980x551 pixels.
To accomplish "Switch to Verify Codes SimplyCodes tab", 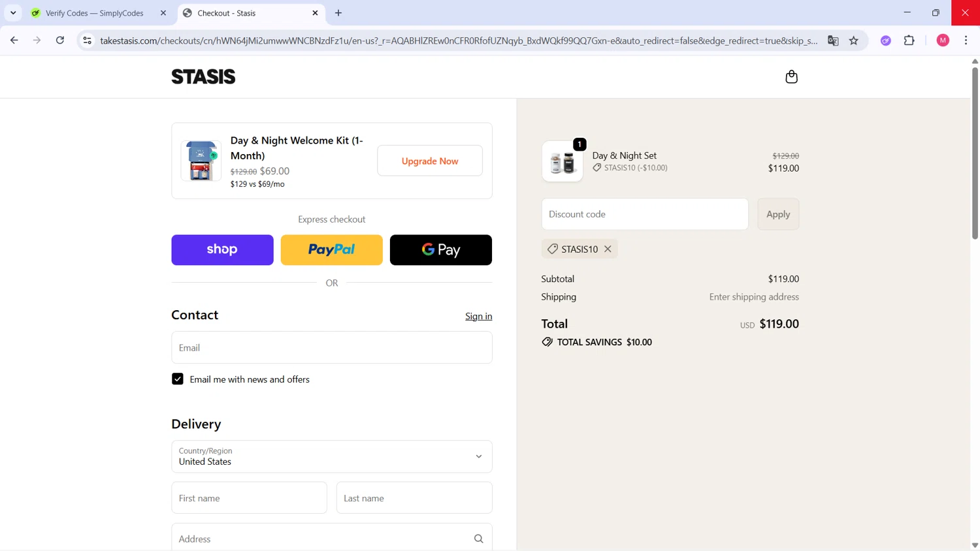I will [95, 13].
